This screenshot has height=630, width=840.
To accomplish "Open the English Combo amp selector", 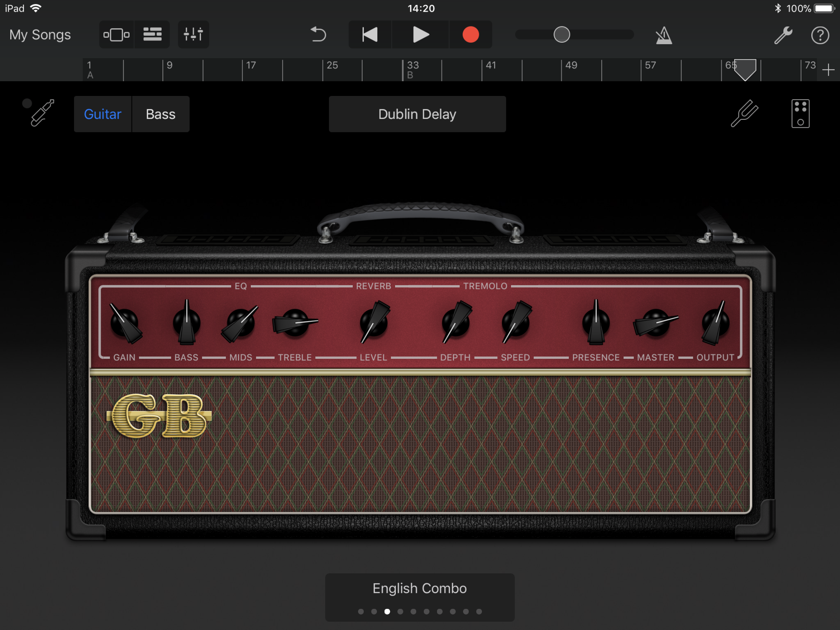I will click(420, 597).
